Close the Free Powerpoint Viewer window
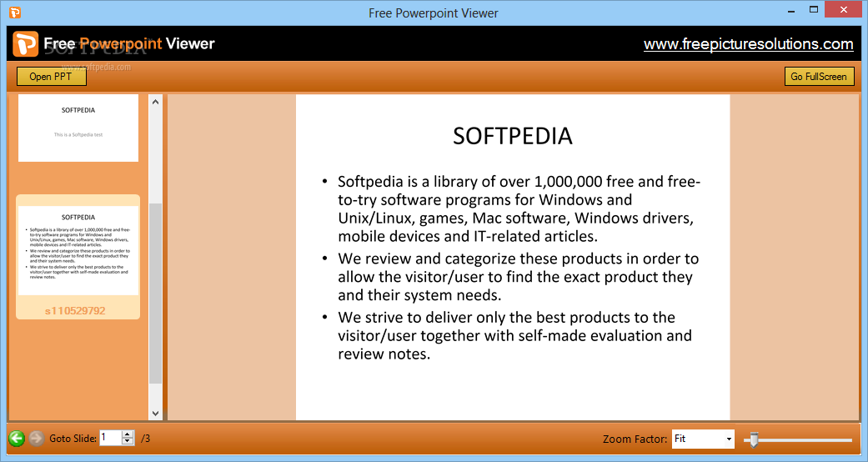The height and width of the screenshot is (462, 868). (844, 9)
